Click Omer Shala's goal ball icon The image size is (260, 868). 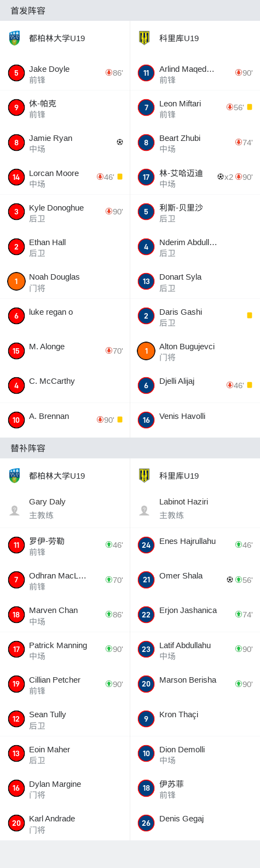pos(230,580)
